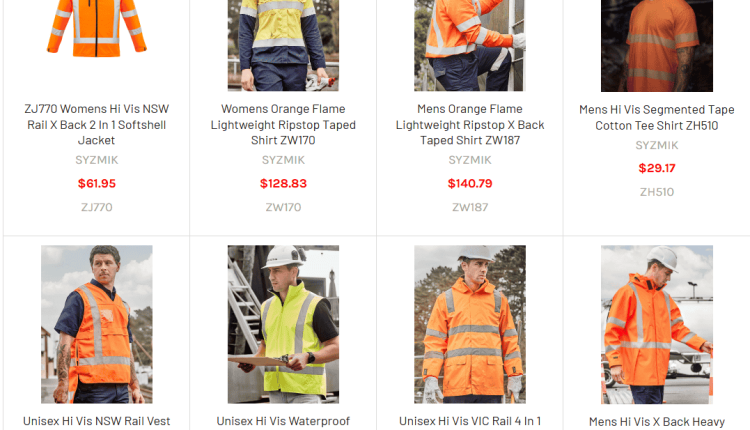The width and height of the screenshot is (750, 430).
Task: Open Womens Orange Flame Lightweight Ripstop title
Action: (283, 124)
